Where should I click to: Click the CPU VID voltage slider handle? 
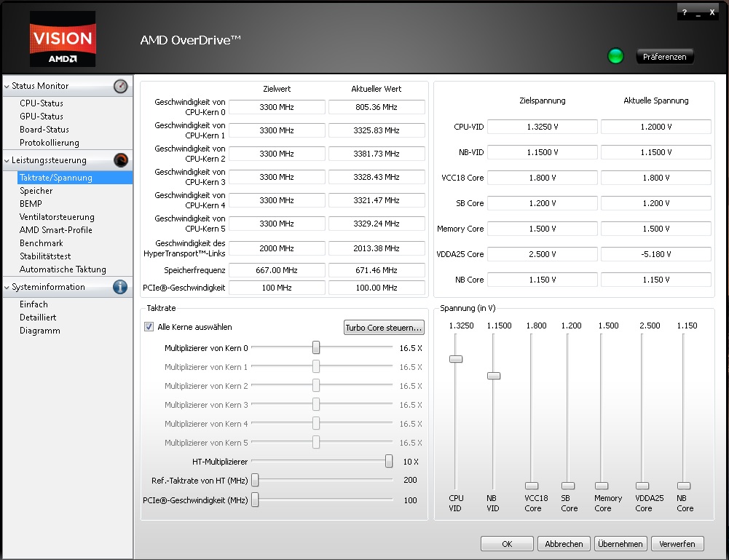456,359
